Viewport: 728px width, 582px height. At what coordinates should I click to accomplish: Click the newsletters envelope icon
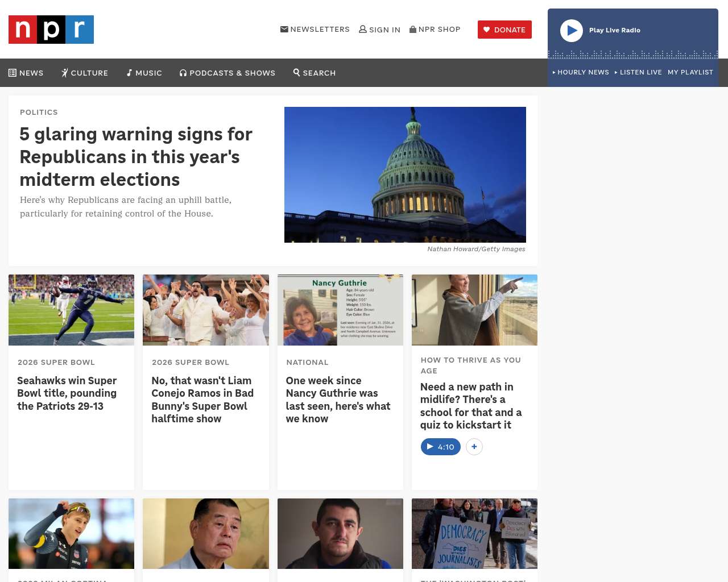284,29
